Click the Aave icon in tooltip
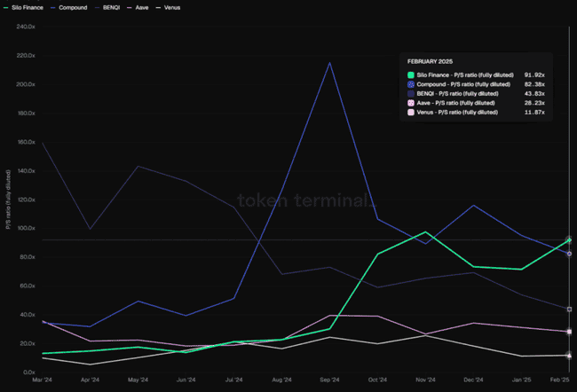 pos(411,103)
